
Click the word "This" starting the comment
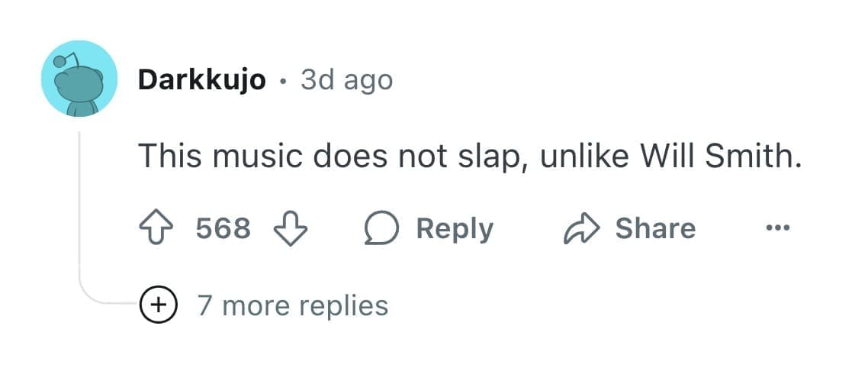point(170,157)
